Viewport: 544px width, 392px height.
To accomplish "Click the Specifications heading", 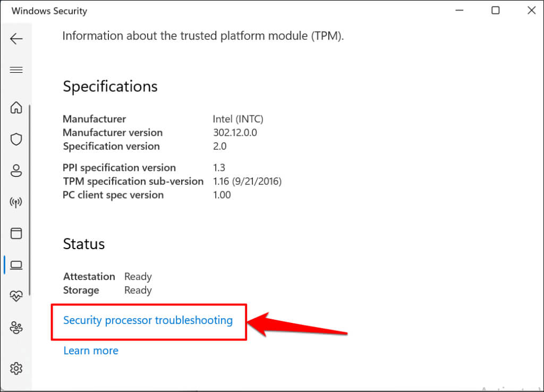I will (110, 87).
